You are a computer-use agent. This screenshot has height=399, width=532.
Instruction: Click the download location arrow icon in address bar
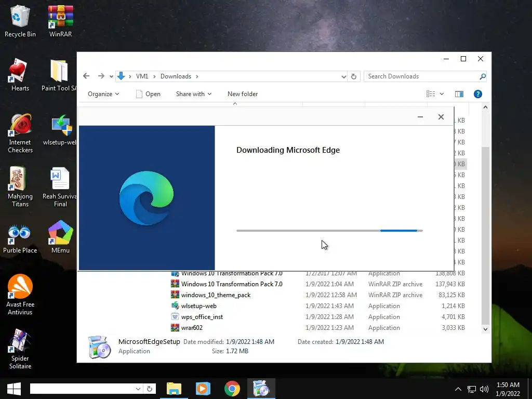point(121,76)
